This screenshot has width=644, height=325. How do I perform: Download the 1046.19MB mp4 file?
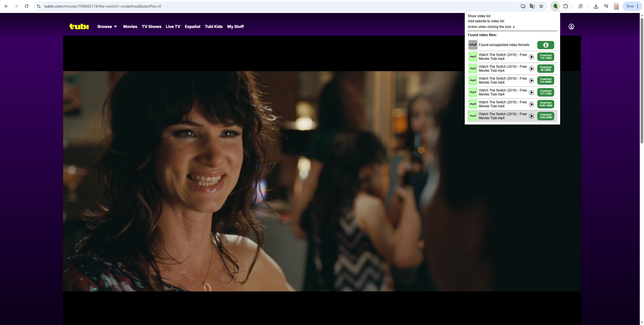tap(545, 104)
